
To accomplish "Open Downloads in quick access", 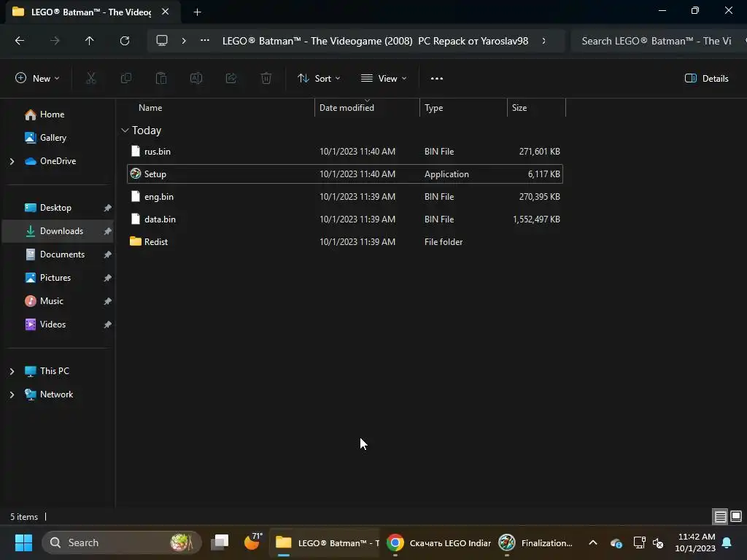I will tap(61, 231).
